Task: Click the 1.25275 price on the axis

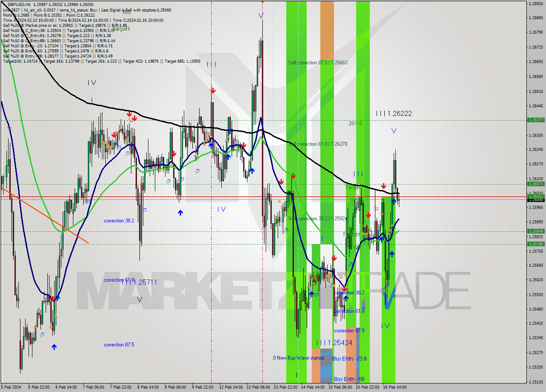Action: pos(536,352)
